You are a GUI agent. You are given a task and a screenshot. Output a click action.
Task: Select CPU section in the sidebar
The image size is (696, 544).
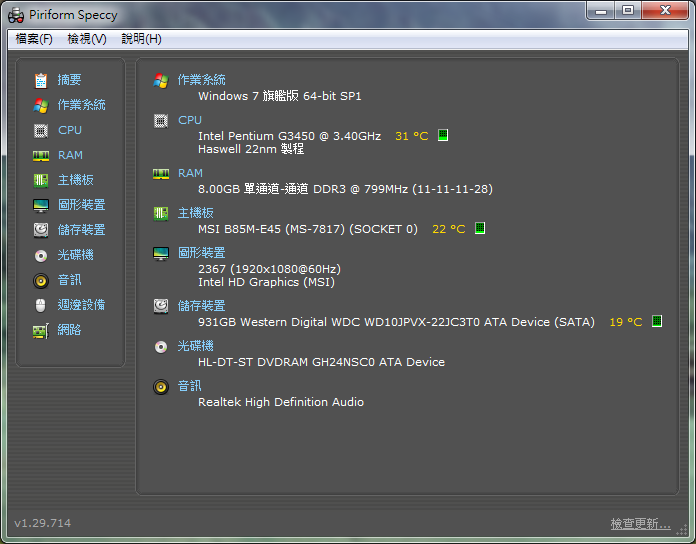(x=70, y=130)
